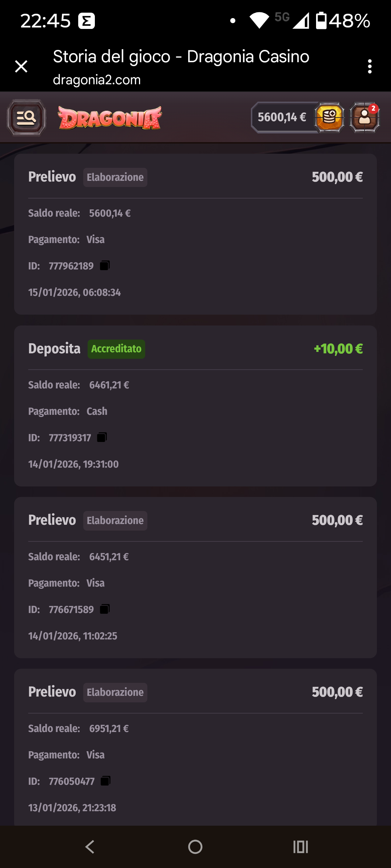Open the user profile icon with notifications
The height and width of the screenshot is (868, 391).
coord(365,118)
